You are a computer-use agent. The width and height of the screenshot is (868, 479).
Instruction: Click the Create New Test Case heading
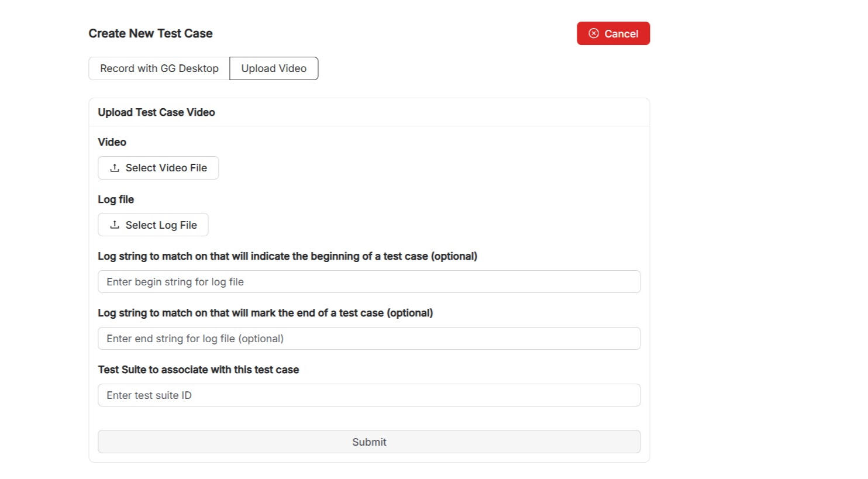(150, 33)
